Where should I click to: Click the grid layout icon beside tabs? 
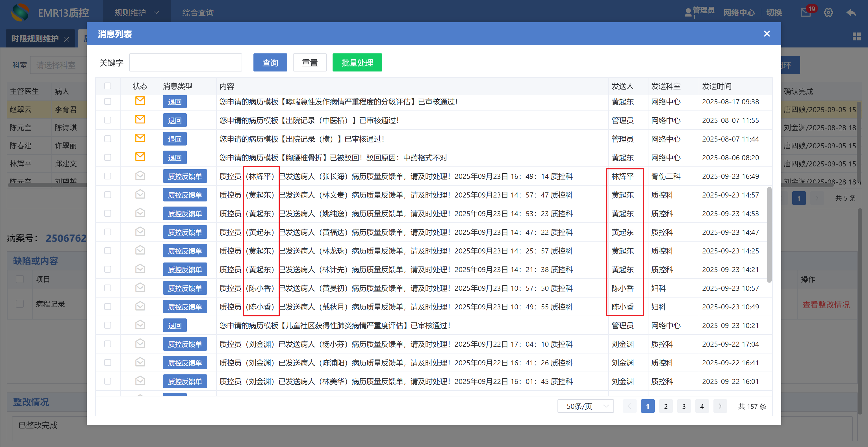[x=856, y=36]
